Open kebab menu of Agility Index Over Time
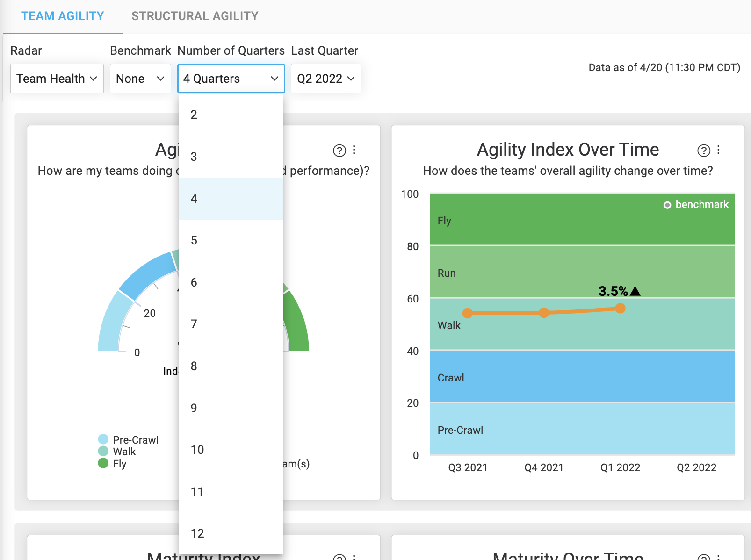 point(718,150)
